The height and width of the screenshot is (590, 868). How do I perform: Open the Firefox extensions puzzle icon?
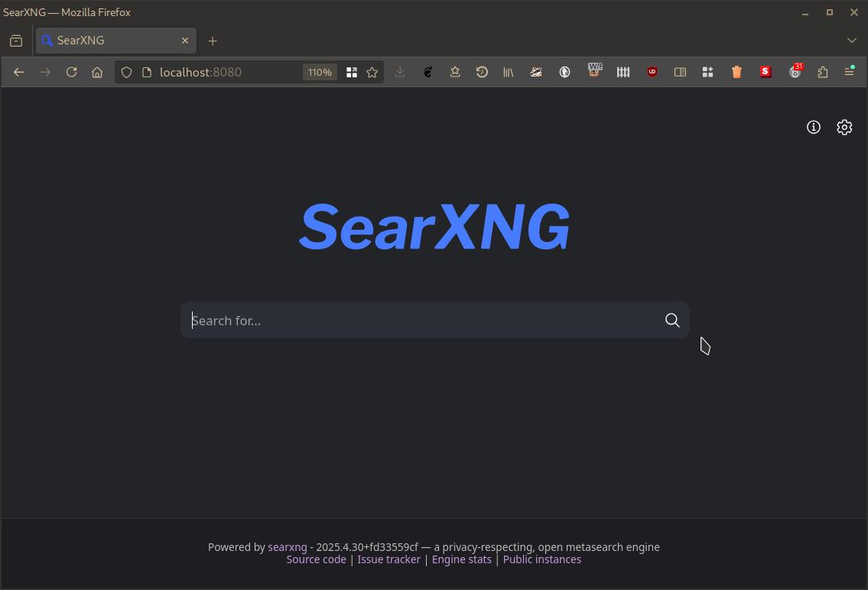click(823, 72)
